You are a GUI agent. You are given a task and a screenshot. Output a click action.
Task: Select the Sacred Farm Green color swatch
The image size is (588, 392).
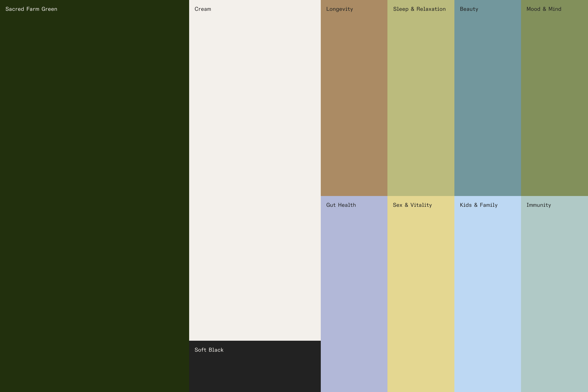point(94,196)
